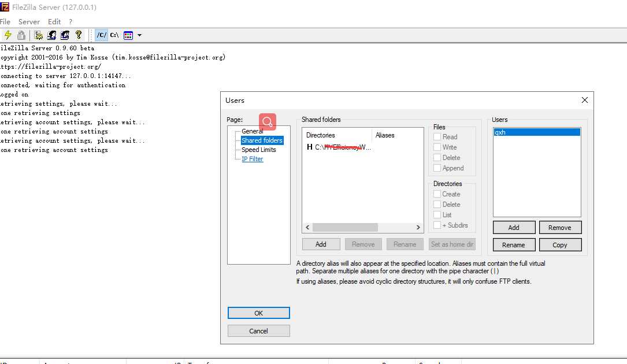Enable the Files Write checkbox
This screenshot has width=627, height=364.
pyautogui.click(x=437, y=147)
